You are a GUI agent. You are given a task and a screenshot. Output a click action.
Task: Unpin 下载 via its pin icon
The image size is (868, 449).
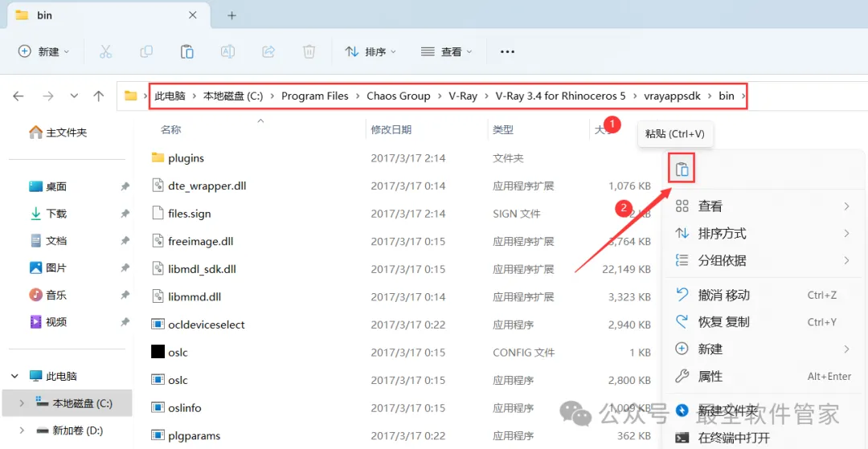click(125, 214)
